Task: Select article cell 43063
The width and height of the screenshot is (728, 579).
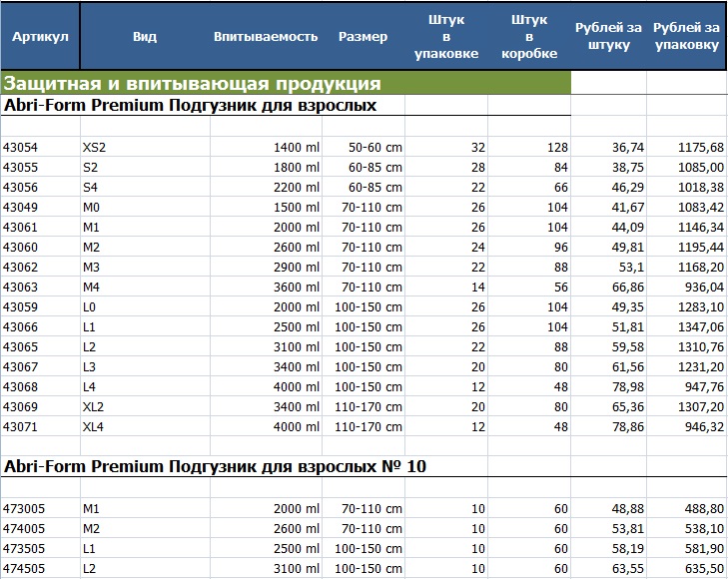Action: point(40,287)
